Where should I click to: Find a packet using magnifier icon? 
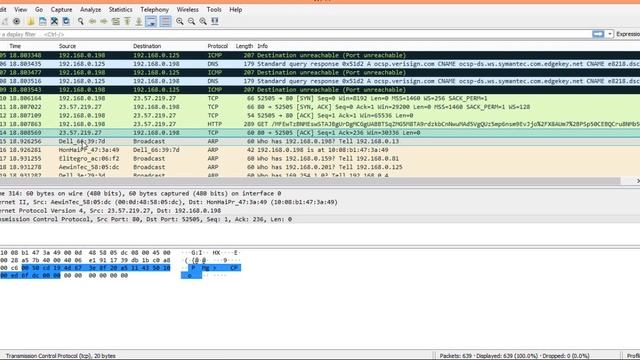coord(81,21)
